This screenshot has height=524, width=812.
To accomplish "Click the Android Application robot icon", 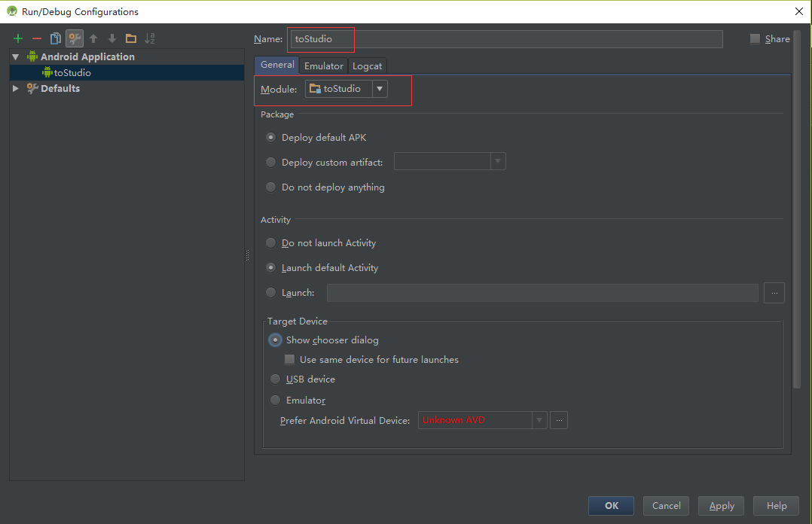I will click(32, 56).
